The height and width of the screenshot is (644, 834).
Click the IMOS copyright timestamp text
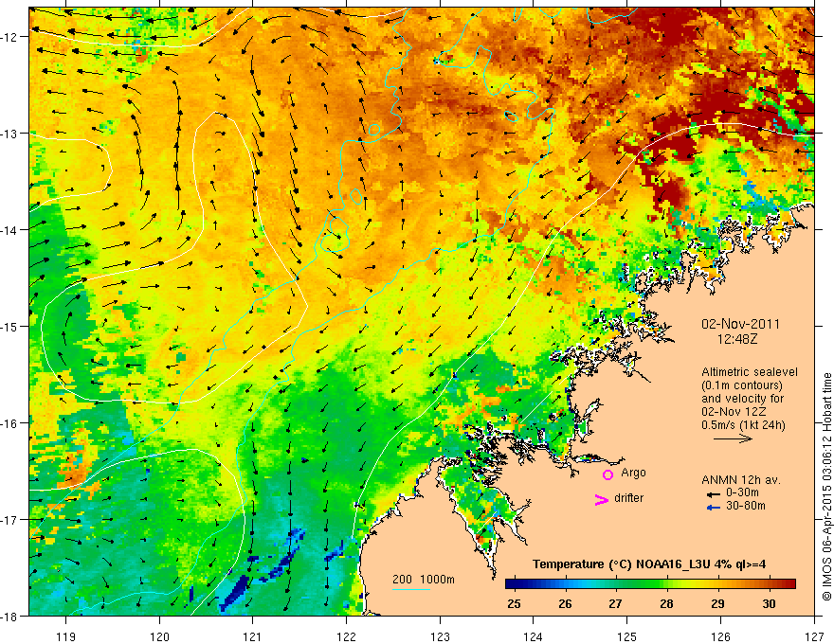(x=826, y=487)
